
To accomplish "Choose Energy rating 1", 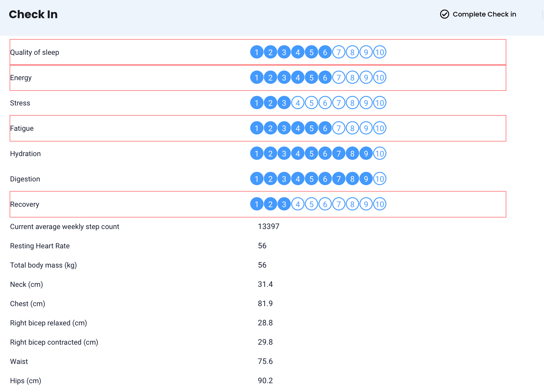I will 257,78.
